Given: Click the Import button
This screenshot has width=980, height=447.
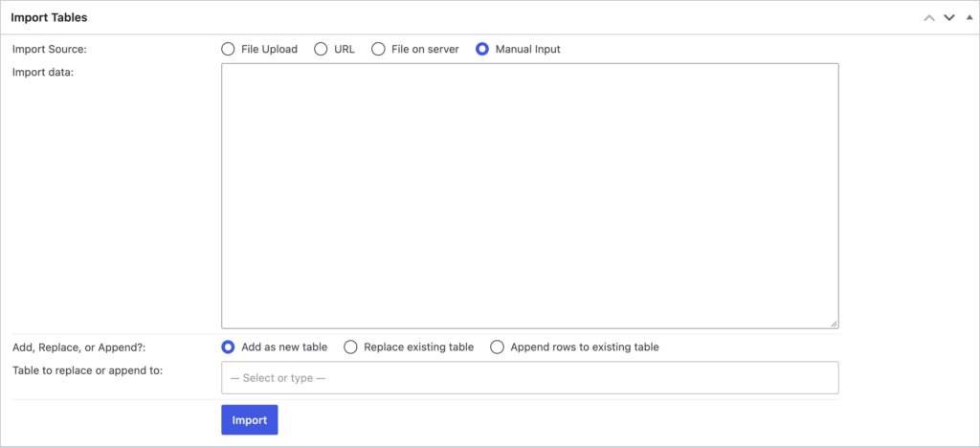Looking at the screenshot, I should 250,420.
